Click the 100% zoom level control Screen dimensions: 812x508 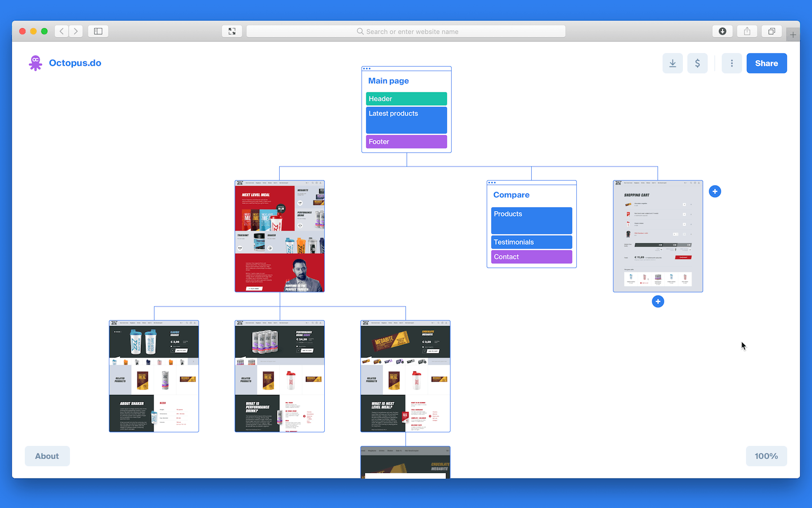click(x=766, y=456)
